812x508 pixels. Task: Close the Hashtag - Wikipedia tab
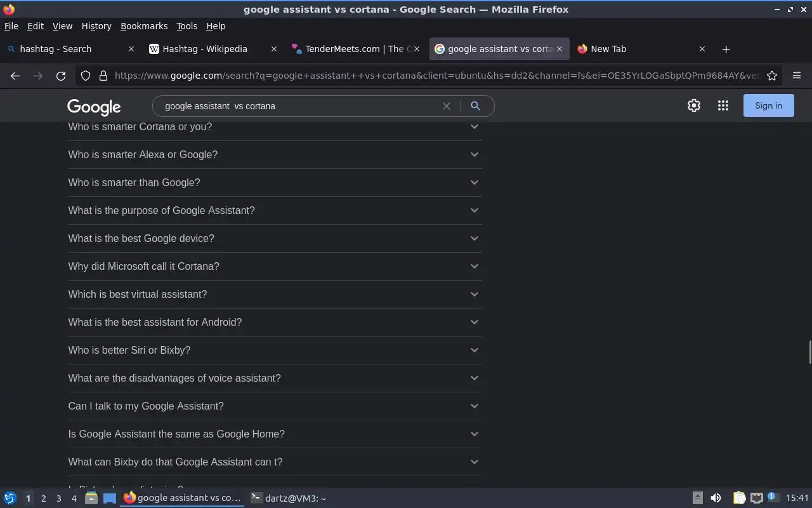[x=274, y=49]
